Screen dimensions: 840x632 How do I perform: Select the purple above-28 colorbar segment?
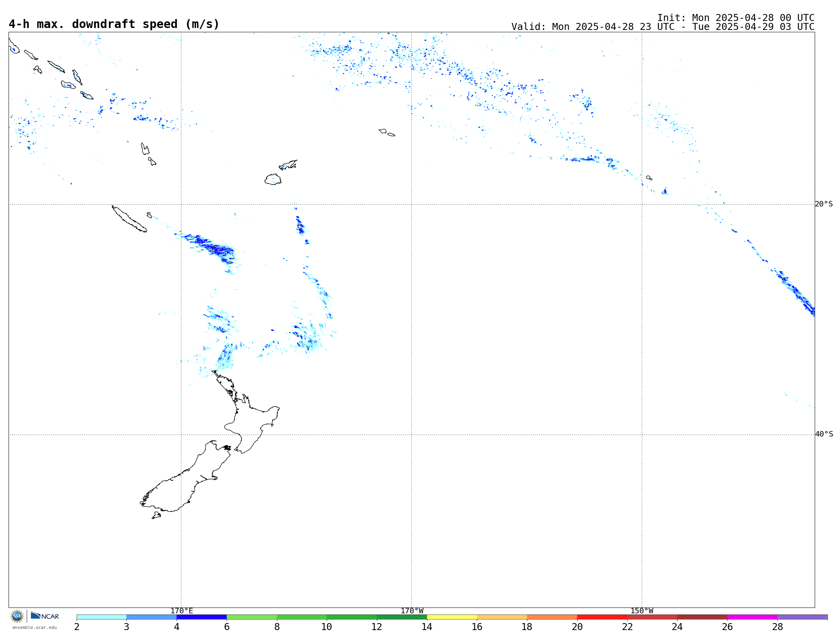click(803, 617)
